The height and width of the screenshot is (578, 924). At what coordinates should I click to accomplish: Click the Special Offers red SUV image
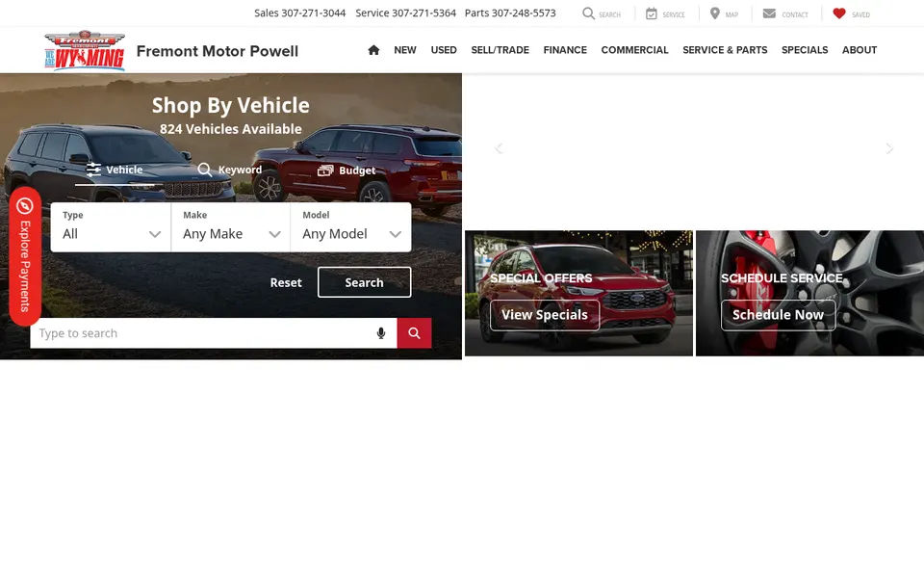[x=578, y=293]
